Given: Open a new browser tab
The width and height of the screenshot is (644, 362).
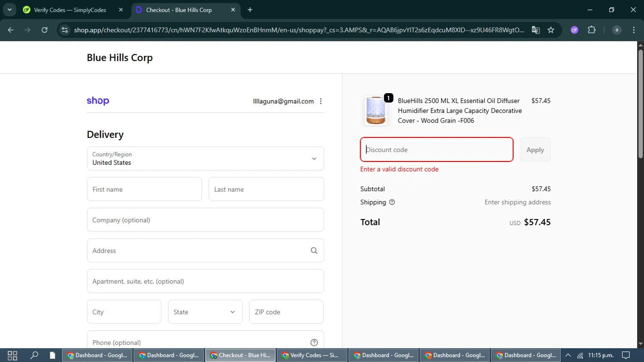Looking at the screenshot, I should [250, 10].
